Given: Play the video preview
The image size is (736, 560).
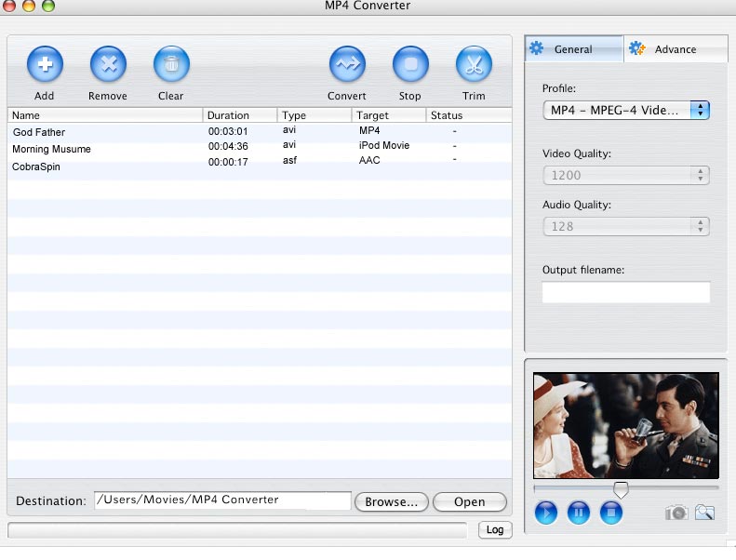Looking at the screenshot, I should click(547, 513).
